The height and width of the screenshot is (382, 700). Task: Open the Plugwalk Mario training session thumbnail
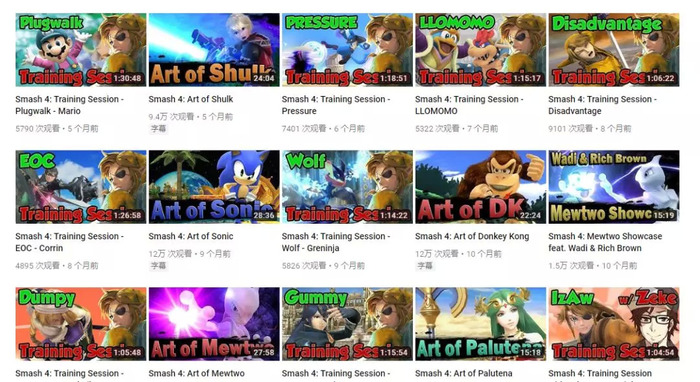(x=81, y=50)
